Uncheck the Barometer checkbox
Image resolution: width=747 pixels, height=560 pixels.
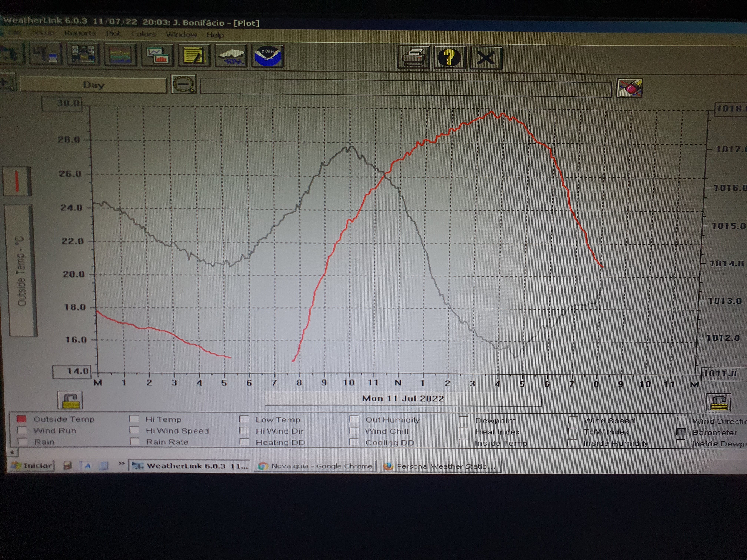point(681,432)
